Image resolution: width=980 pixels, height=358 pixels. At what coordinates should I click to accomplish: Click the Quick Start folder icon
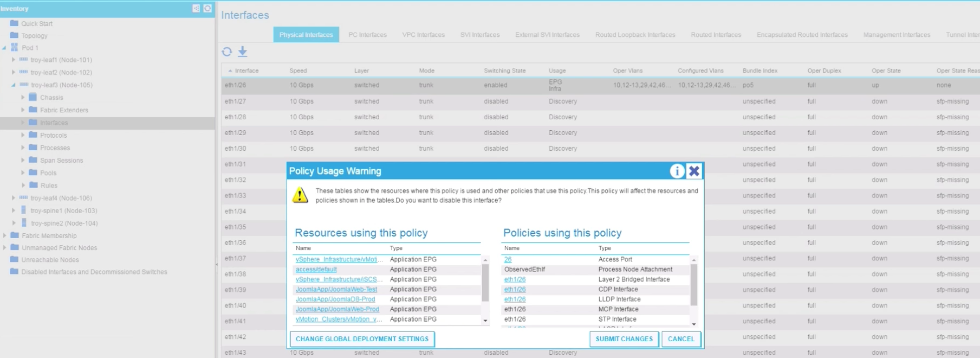(x=14, y=23)
